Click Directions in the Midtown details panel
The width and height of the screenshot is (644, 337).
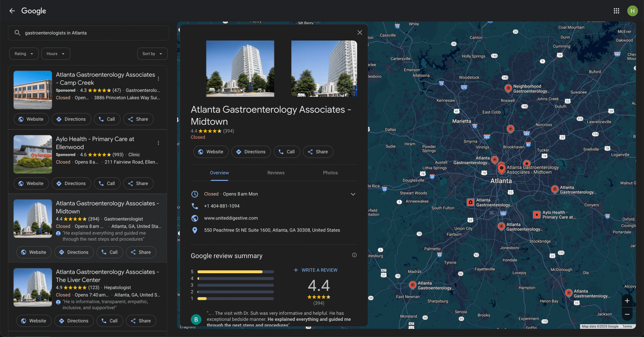click(251, 152)
